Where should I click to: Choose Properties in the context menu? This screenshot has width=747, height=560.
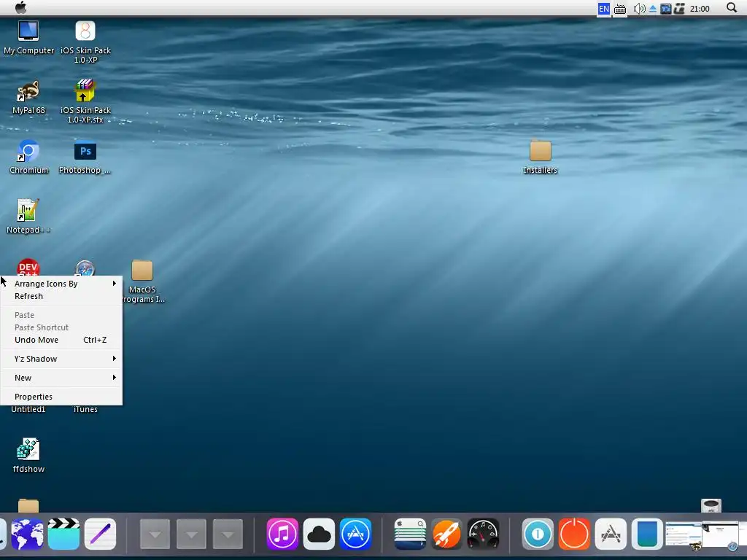click(x=61, y=397)
